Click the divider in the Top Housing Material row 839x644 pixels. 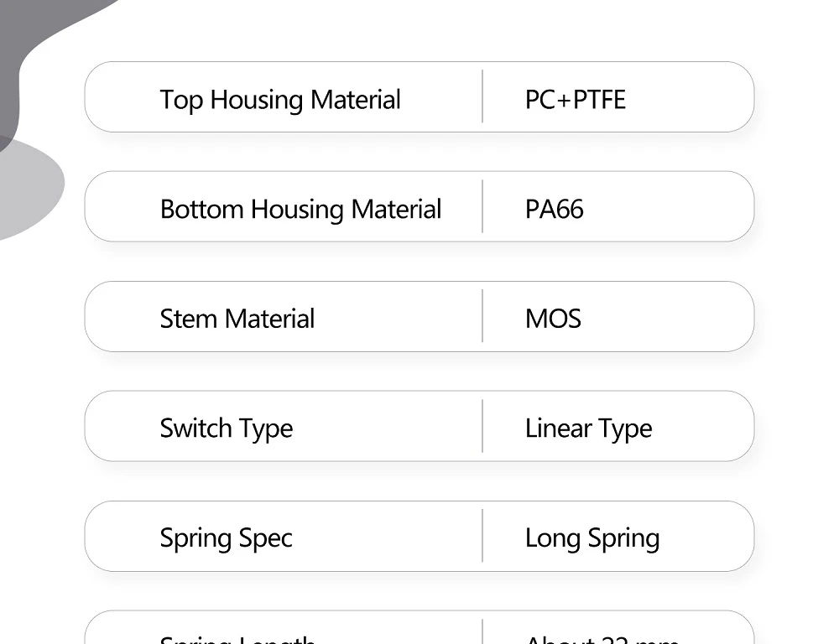click(x=482, y=96)
